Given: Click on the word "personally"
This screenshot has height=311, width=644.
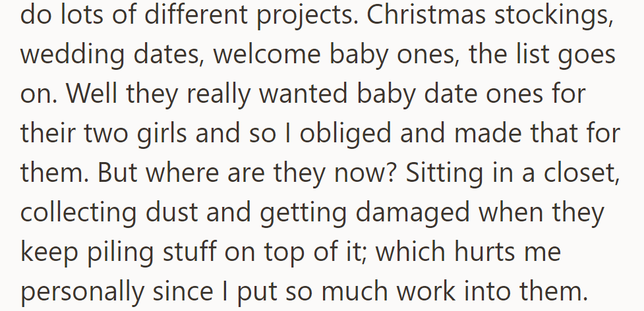Looking at the screenshot, I should (81, 291).
